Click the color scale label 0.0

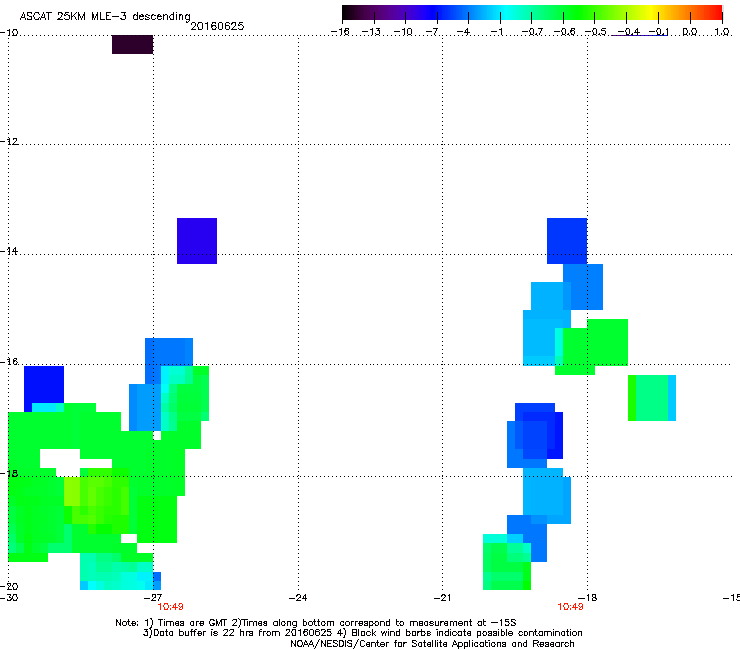coord(690,32)
